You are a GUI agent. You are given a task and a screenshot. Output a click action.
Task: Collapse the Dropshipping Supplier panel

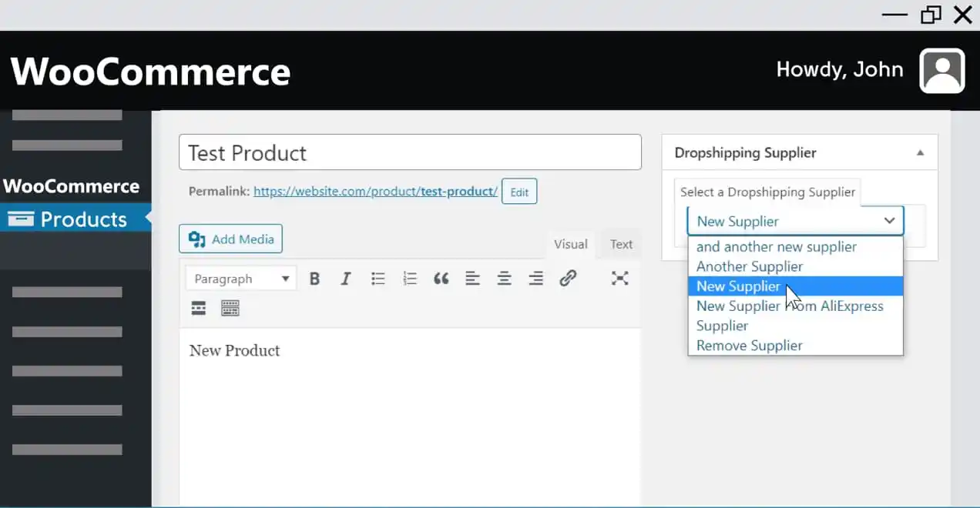920,153
